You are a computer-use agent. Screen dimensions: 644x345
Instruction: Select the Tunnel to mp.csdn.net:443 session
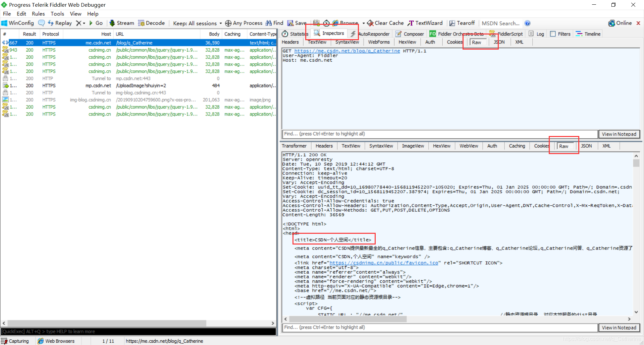point(138,78)
